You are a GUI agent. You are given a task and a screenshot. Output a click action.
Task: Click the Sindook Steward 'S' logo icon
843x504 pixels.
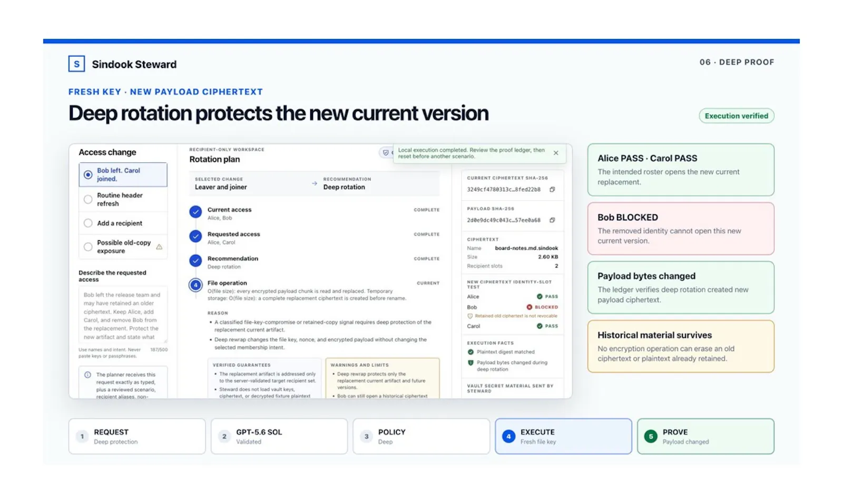click(x=77, y=64)
